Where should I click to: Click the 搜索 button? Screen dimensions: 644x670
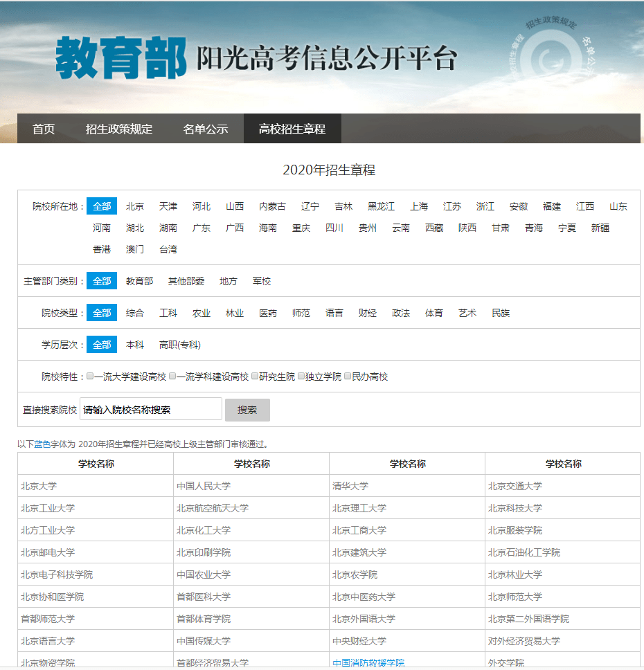pyautogui.click(x=247, y=410)
